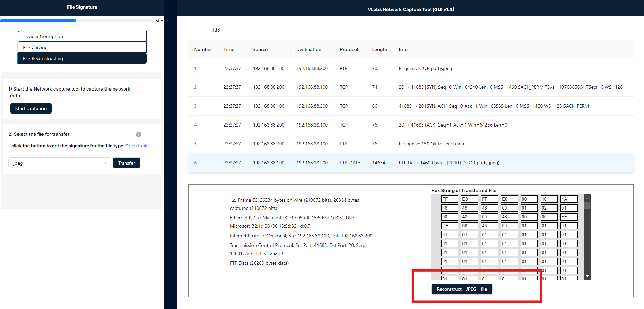Open the file signature table link
This screenshot has width=644, height=309.
point(137,146)
